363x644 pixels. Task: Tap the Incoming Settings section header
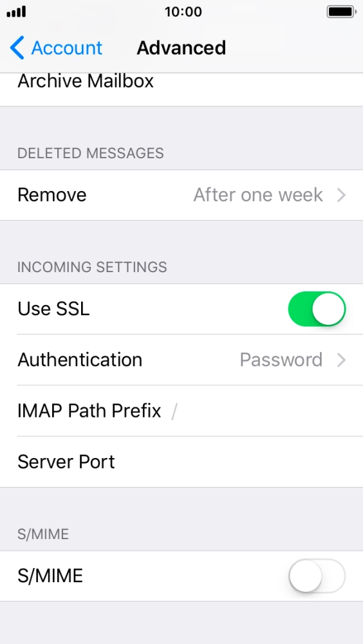[x=92, y=267]
